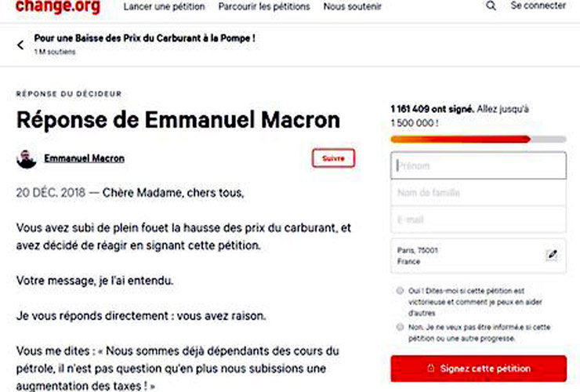Select the 'Oui ! Dites-moi' radio option
Image resolution: width=580 pixels, height=392 pixels.
coord(400,291)
